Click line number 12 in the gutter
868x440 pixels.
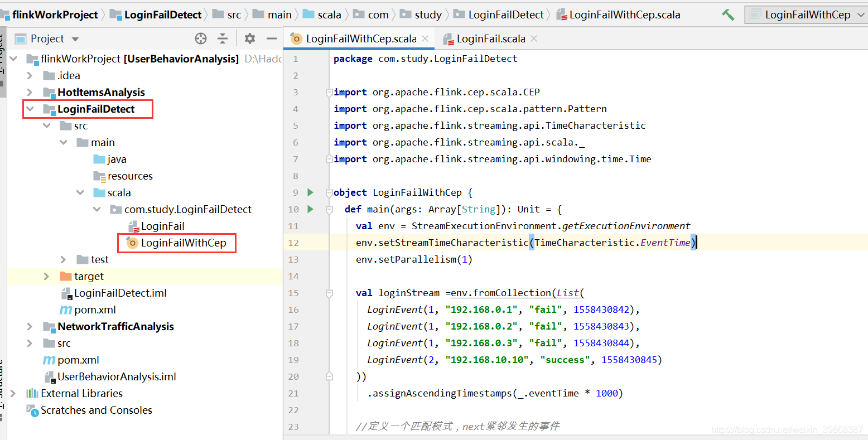click(x=293, y=243)
